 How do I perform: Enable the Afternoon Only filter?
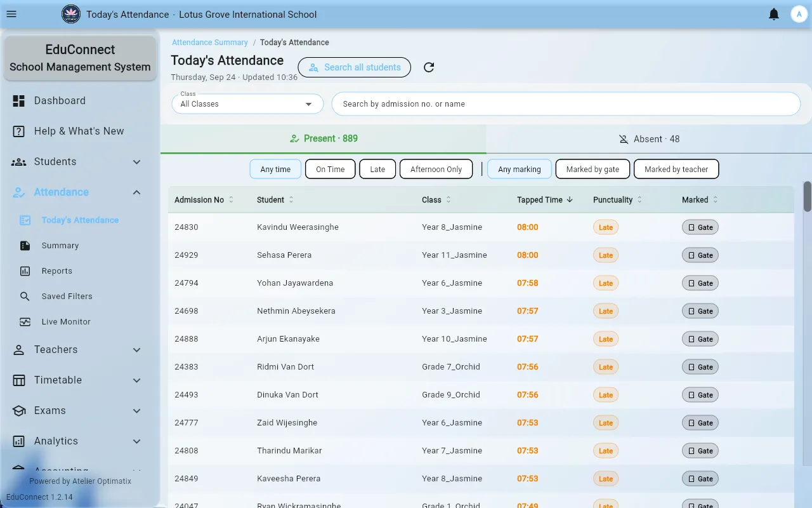tap(436, 170)
